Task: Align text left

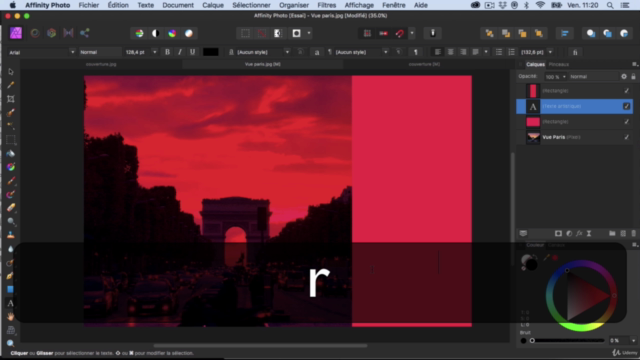Action: (x=438, y=52)
